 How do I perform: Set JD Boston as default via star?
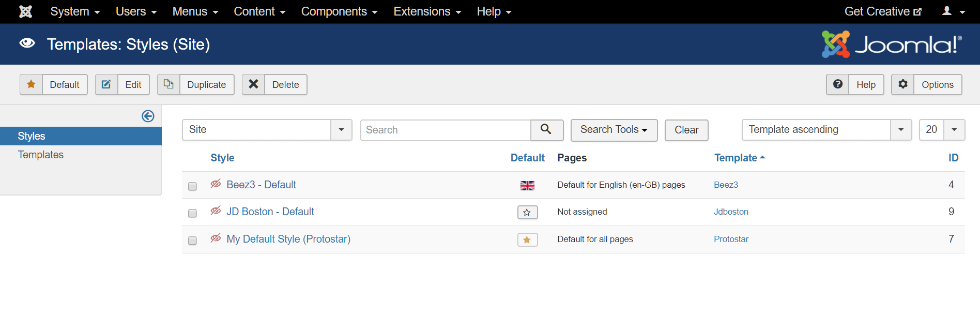(x=527, y=212)
